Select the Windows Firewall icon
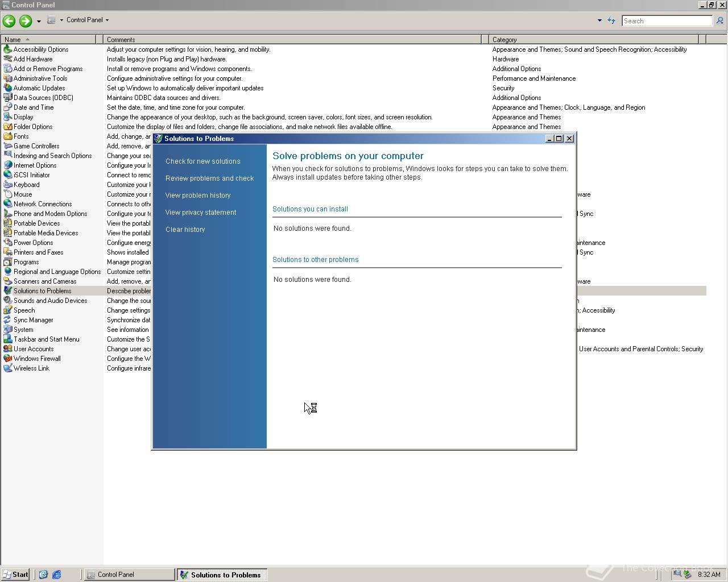Viewport: 728px width, 582px height. pos(8,359)
